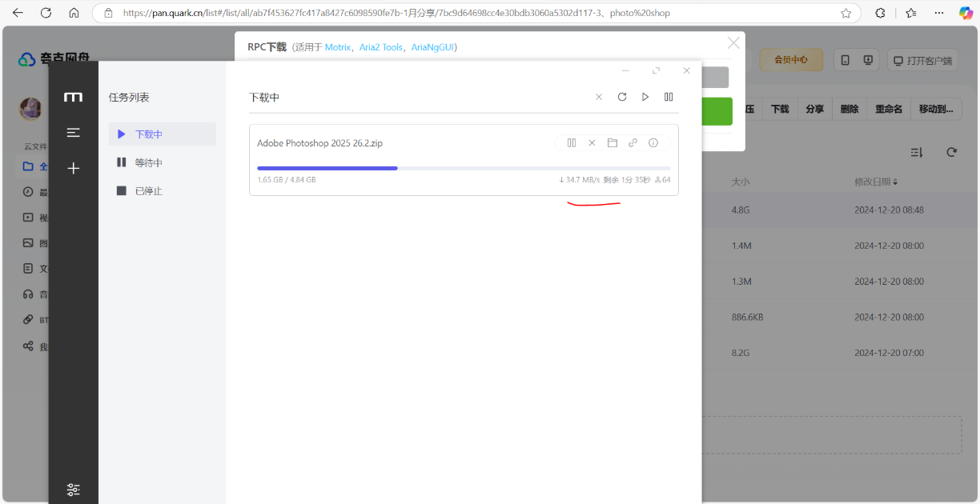The image size is (980, 504).
Task: Select the 下载中 (Downloading) tab
Action: [x=149, y=134]
